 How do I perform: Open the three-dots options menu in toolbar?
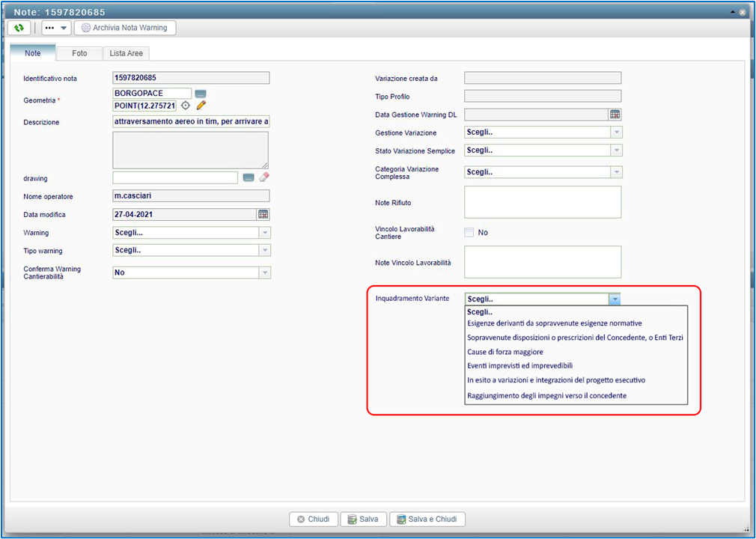(55, 28)
